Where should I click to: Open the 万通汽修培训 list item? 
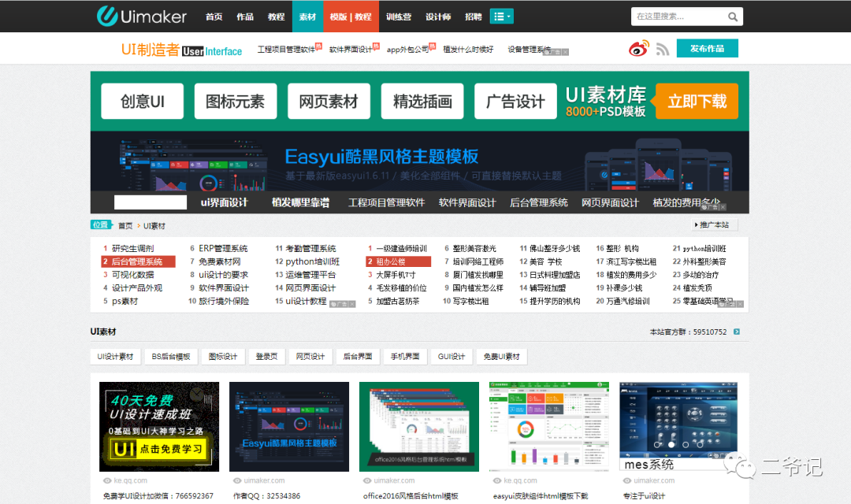628,301
